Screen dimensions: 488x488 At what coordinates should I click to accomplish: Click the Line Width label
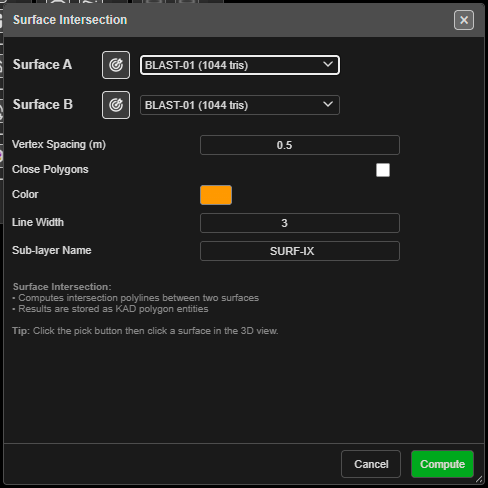tap(38, 222)
